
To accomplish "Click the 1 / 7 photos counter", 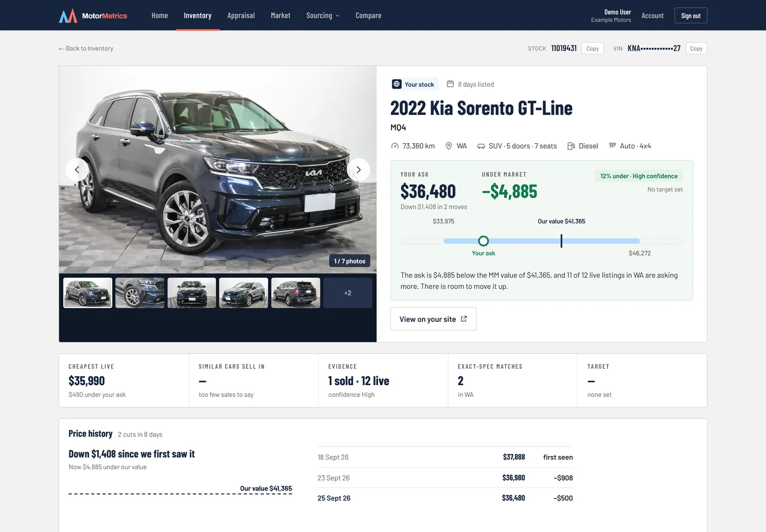I will [349, 261].
